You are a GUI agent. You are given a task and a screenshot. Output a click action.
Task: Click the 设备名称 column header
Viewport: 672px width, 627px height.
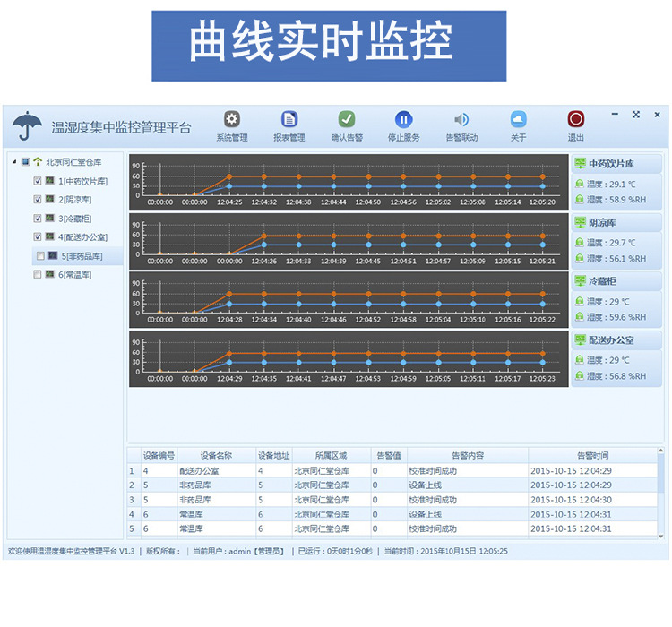217,456
